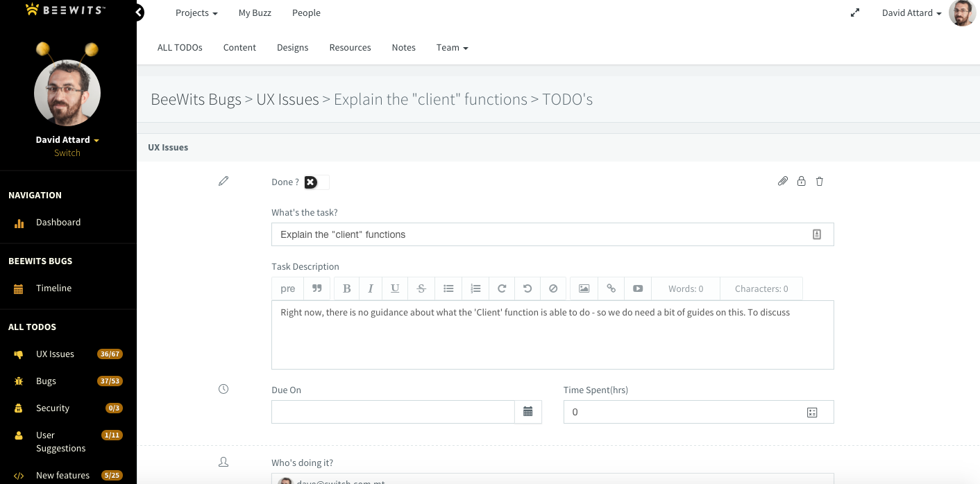Image resolution: width=980 pixels, height=484 pixels.
Task: Open the Security todo list
Action: (x=53, y=408)
